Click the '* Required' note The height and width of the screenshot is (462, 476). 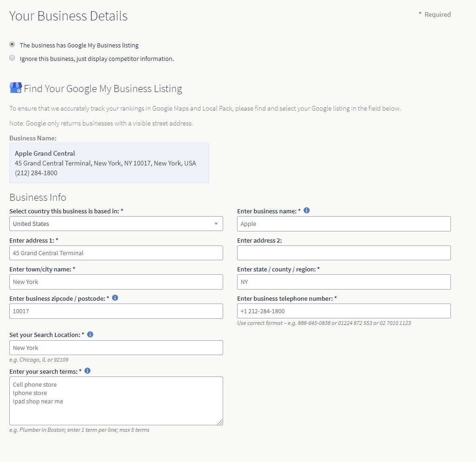(435, 14)
